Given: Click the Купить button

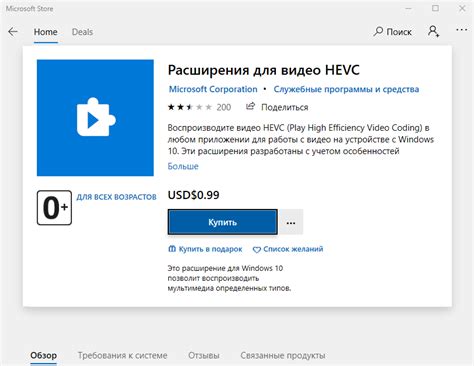Looking at the screenshot, I should pos(223,222).
